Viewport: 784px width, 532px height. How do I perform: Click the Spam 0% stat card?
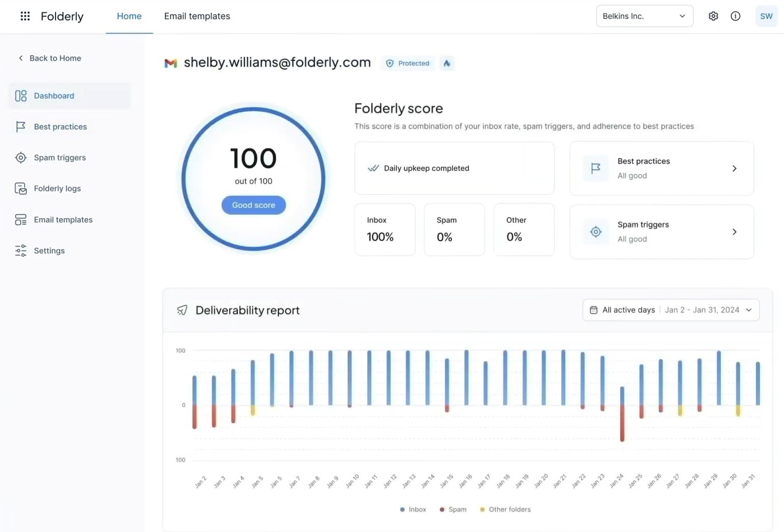tap(455, 229)
